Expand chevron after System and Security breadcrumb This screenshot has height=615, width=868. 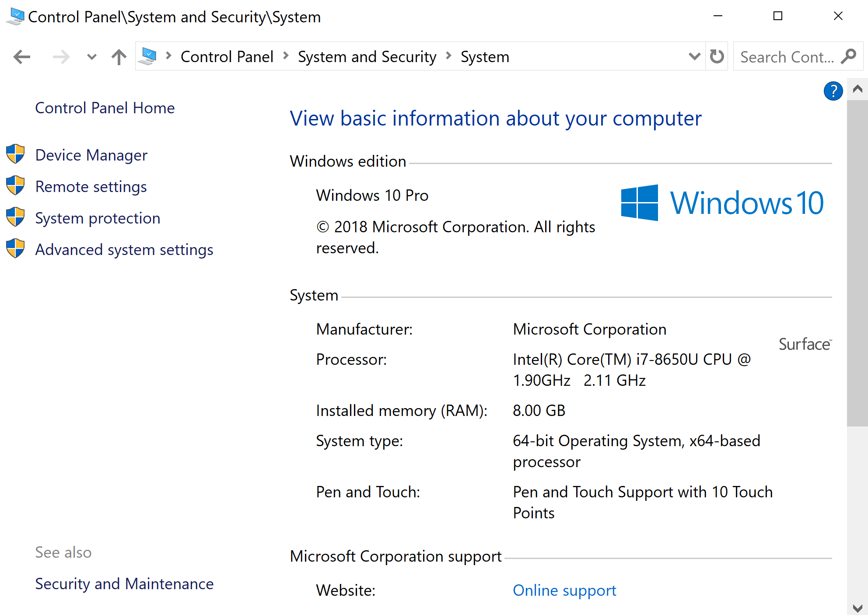coord(448,56)
